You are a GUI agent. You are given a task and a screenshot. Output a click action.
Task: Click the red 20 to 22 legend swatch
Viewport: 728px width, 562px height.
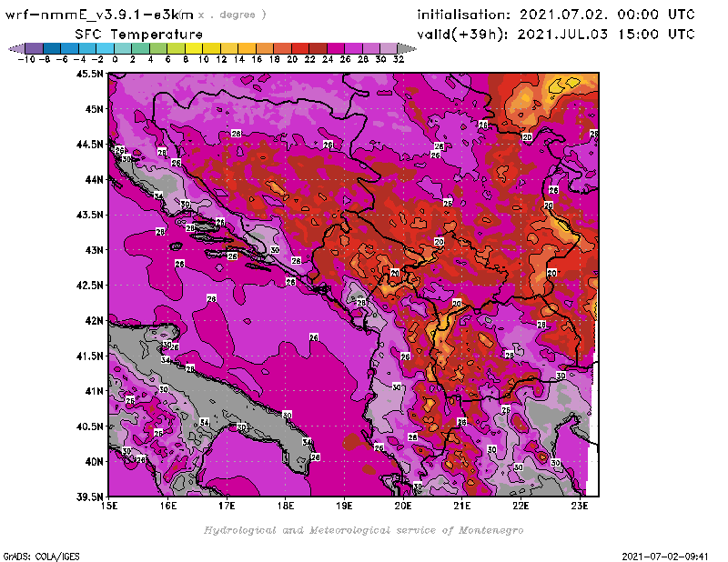coord(300,48)
